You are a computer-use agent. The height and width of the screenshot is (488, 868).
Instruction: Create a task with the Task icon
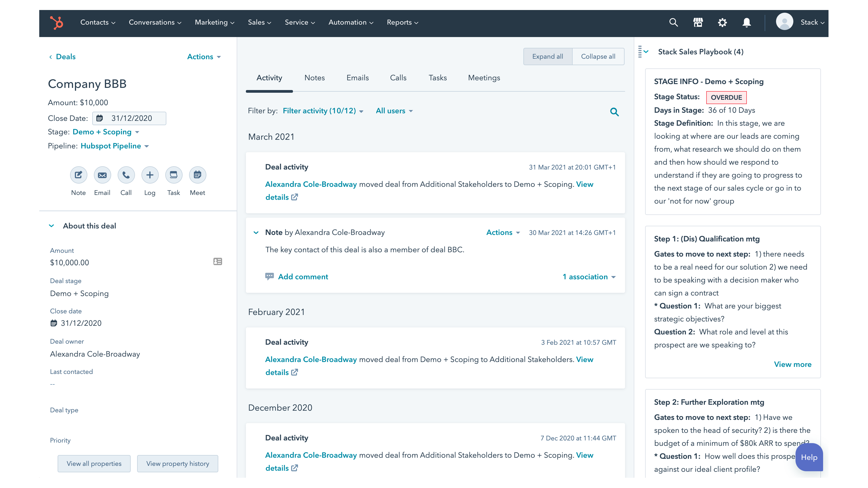174,175
